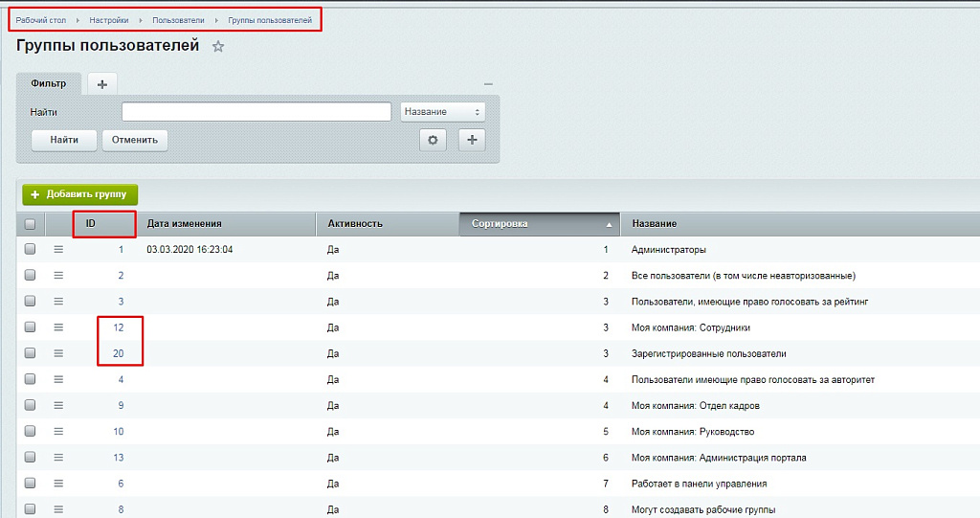Sort table by Сортировка column header
Image resolution: width=980 pixels, height=518 pixels.
tap(536, 224)
